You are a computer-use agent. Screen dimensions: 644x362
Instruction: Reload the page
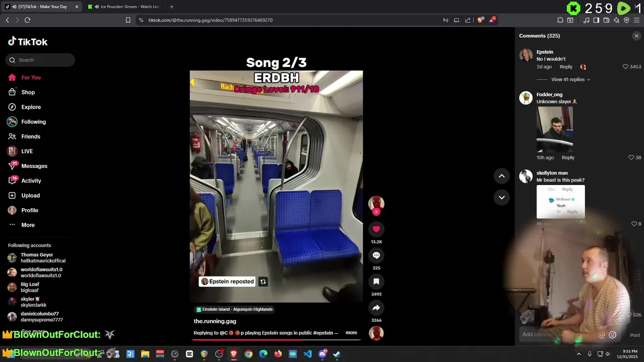(27, 20)
